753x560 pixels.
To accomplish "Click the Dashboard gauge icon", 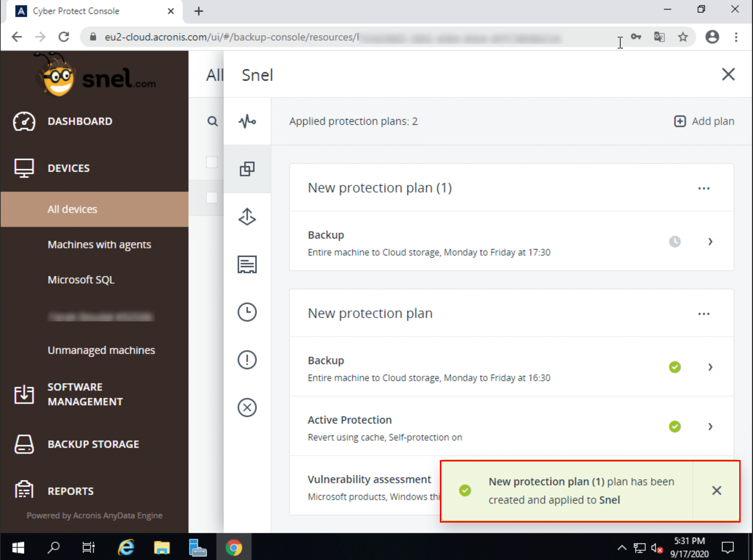I will (24, 121).
